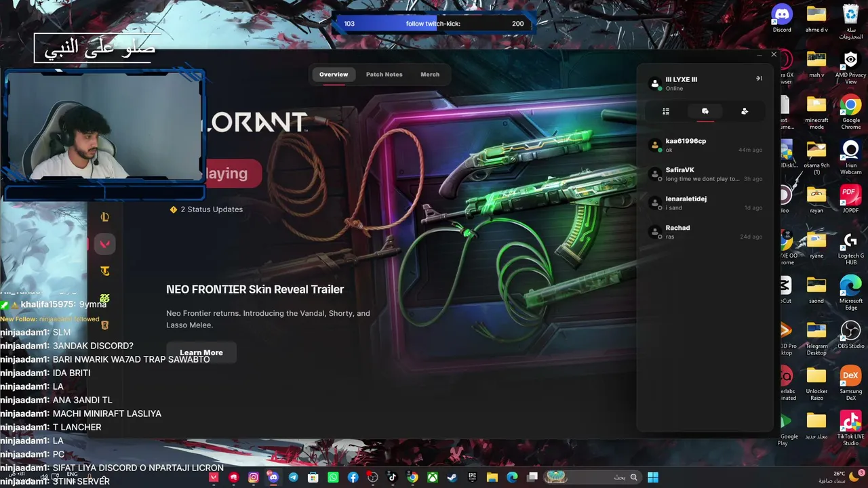This screenshot has width=868, height=488.
Task: Open the chat messages icon in social panel
Action: [x=705, y=111]
